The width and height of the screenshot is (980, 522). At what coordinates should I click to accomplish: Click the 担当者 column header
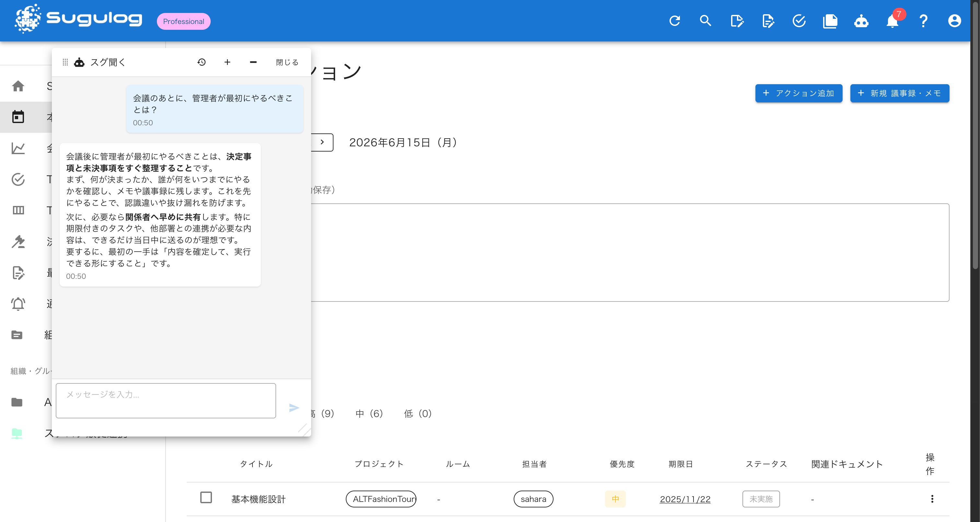[534, 464]
